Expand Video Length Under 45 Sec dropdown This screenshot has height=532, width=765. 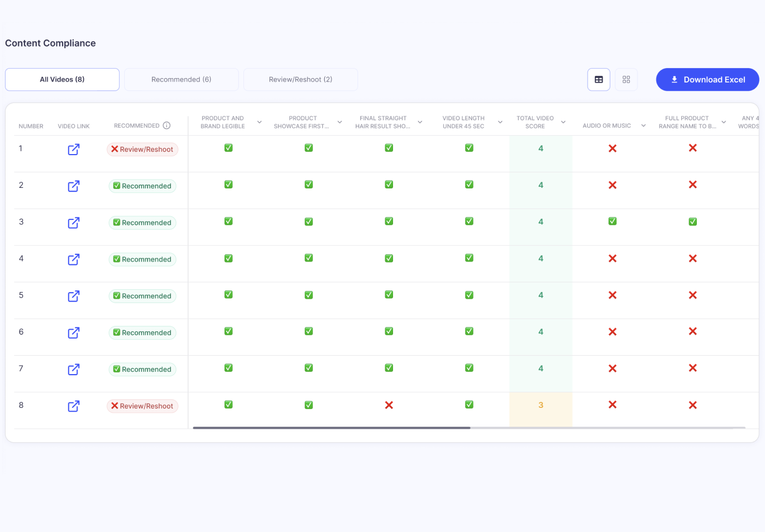[500, 122]
